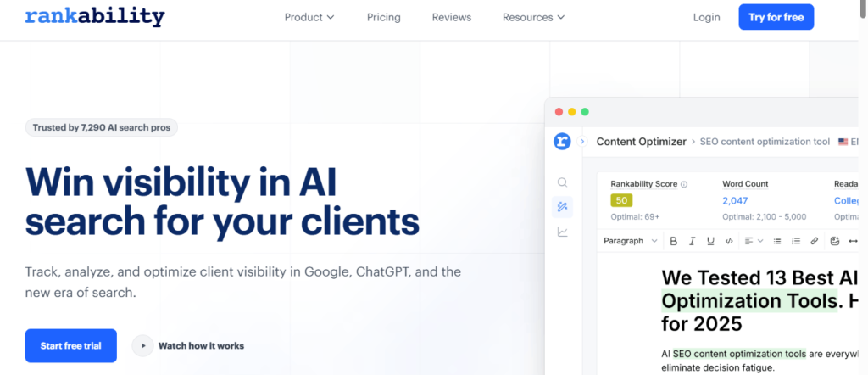868x375 pixels.
Task: Click the Word Count label
Action: (745, 184)
